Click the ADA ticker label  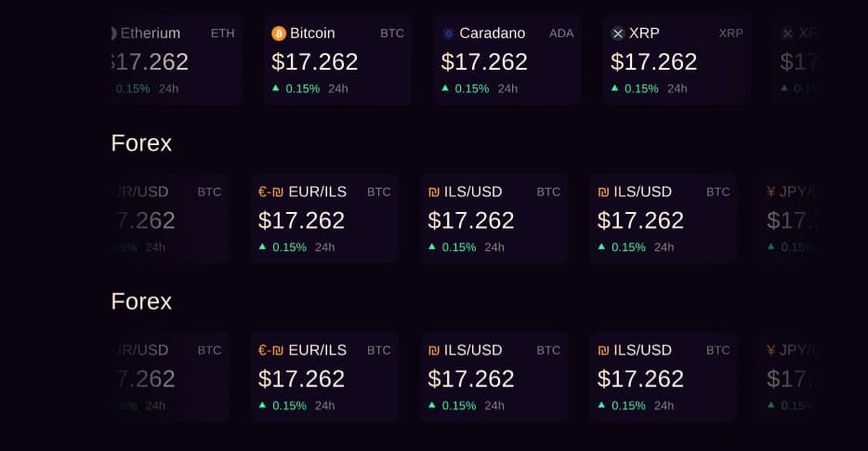[561, 33]
